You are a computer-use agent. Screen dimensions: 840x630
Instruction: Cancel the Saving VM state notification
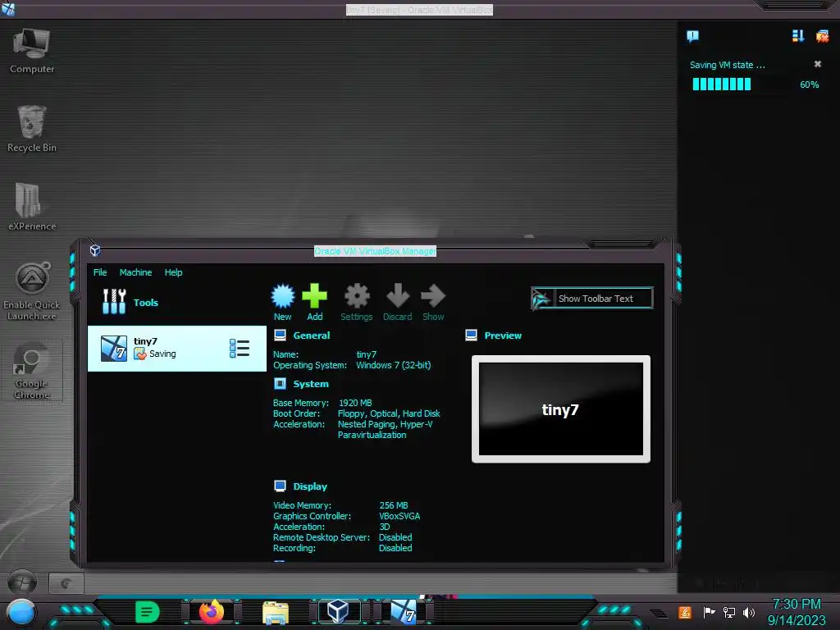(818, 64)
